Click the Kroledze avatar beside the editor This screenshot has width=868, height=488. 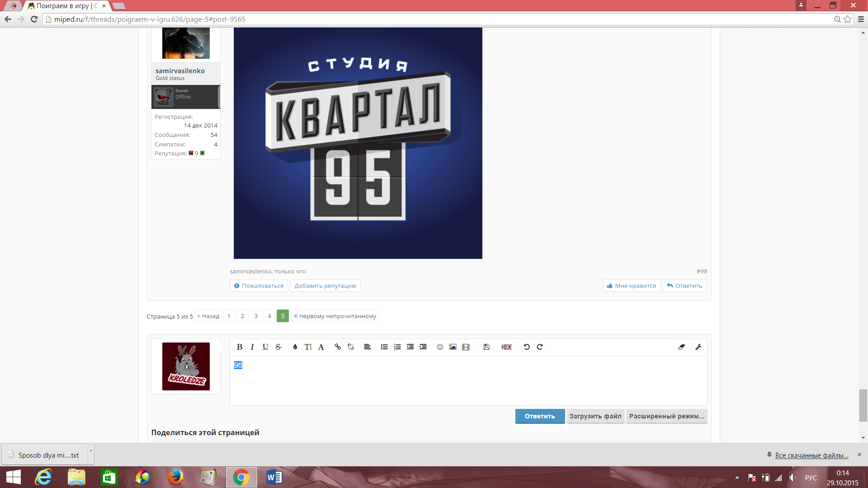pos(186,366)
